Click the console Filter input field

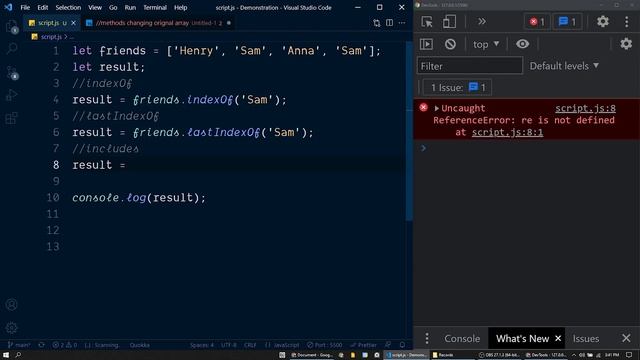coord(469,66)
